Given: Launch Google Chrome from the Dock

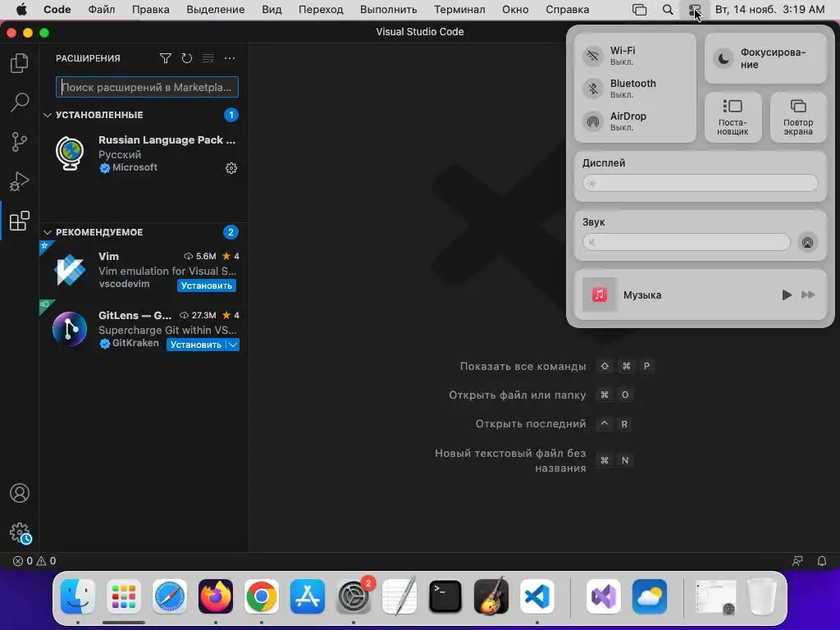Looking at the screenshot, I should click(262, 596).
